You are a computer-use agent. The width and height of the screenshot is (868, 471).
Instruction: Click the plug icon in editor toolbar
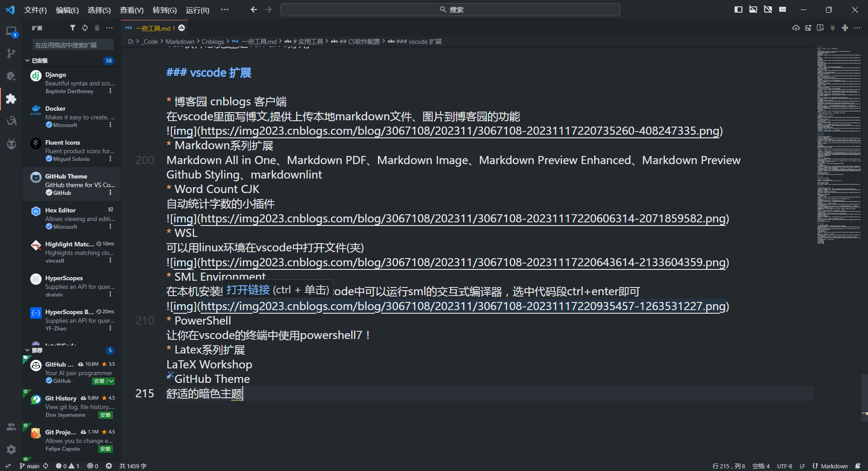click(x=832, y=28)
